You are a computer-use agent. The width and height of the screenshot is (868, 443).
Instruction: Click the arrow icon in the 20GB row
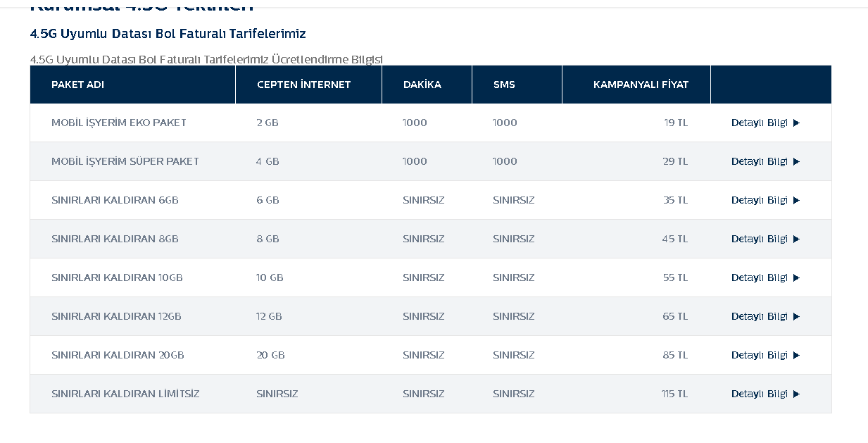click(x=796, y=356)
